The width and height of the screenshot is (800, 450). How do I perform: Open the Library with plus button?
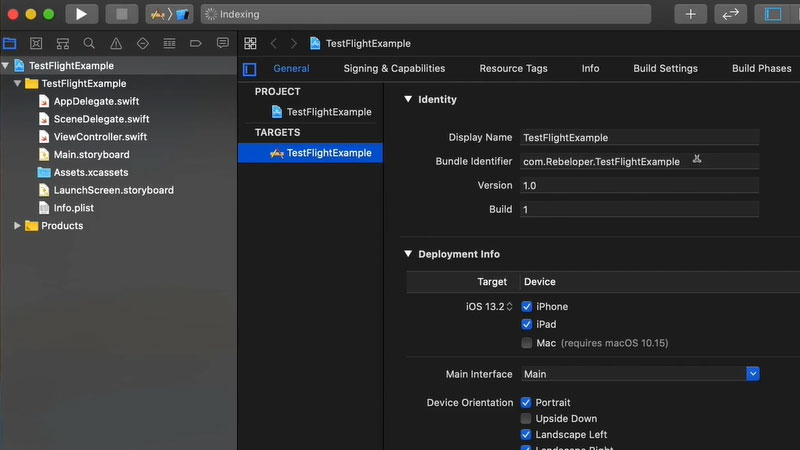pyautogui.click(x=690, y=14)
